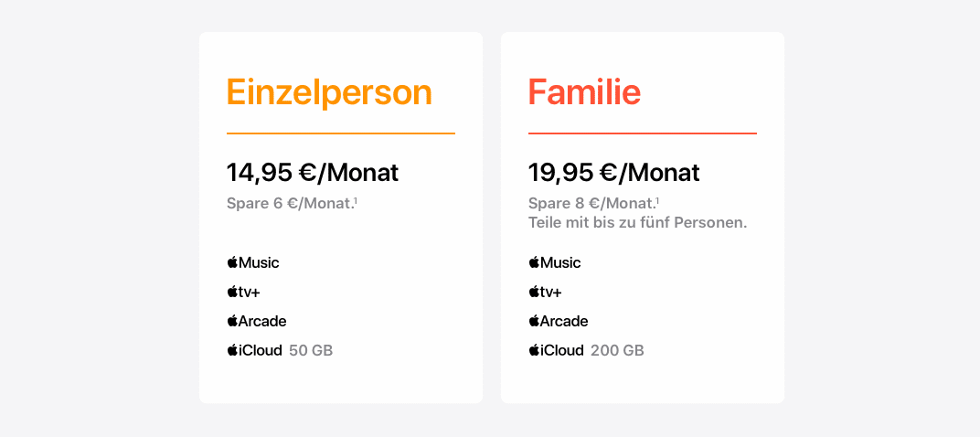This screenshot has height=437, width=980.
Task: Select the Familie plan heading
Action: tap(585, 92)
